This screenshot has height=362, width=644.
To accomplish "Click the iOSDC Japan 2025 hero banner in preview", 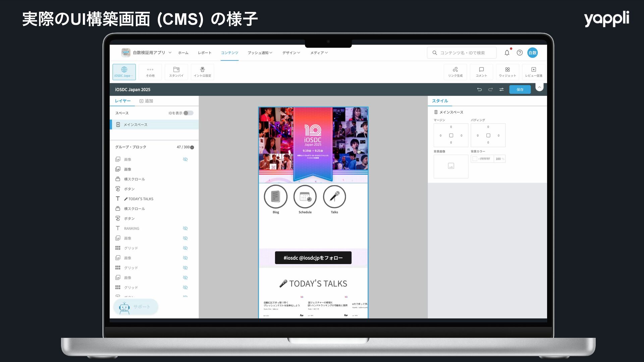I will point(313,145).
